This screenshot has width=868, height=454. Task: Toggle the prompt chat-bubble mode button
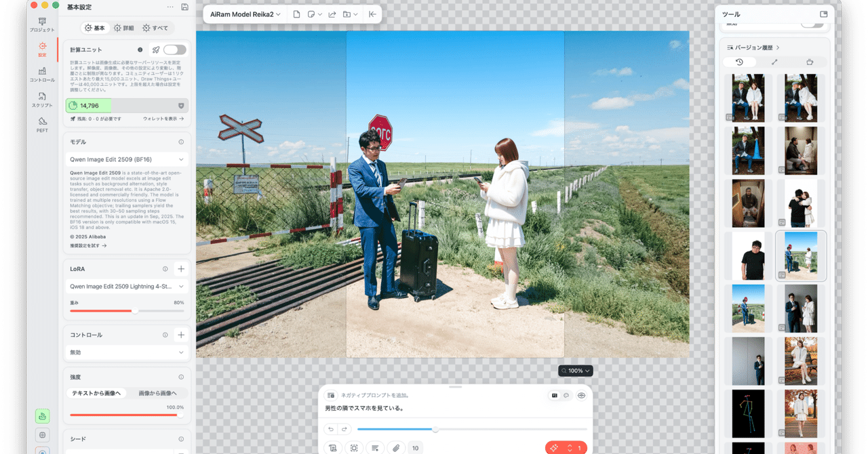[x=566, y=395]
